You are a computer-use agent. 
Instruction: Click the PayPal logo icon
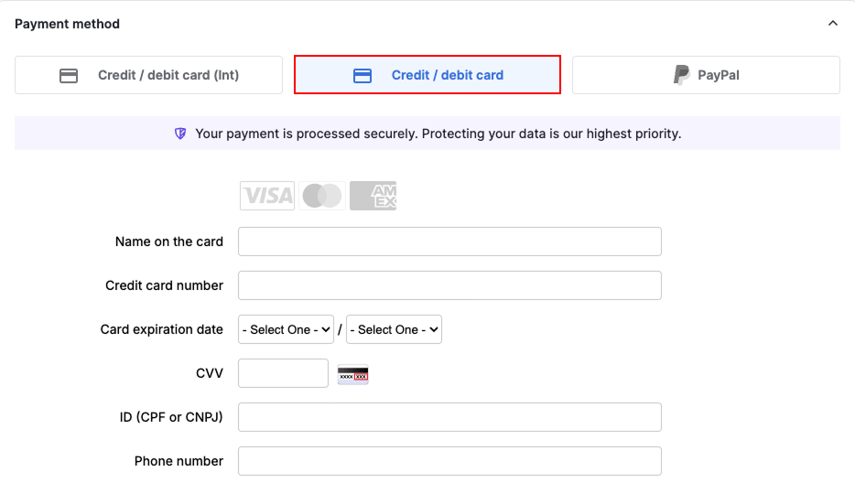(682, 75)
